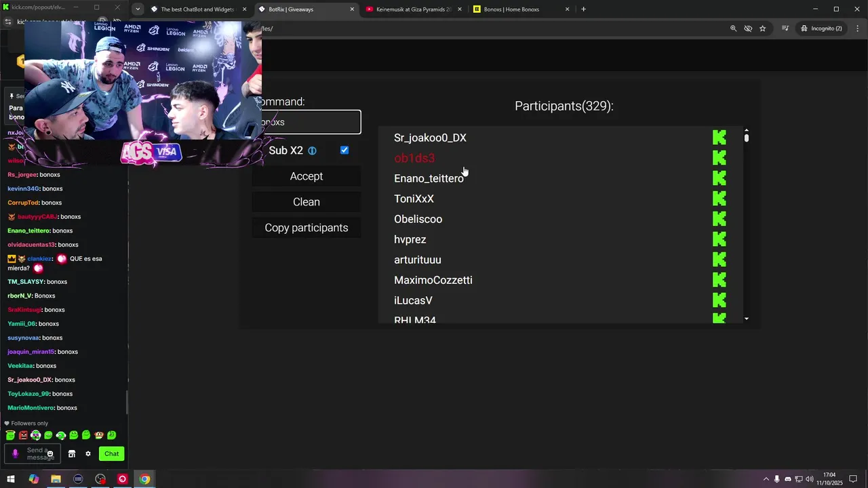Bookmark this page with the star icon
868x488 pixels.
[x=763, y=28]
